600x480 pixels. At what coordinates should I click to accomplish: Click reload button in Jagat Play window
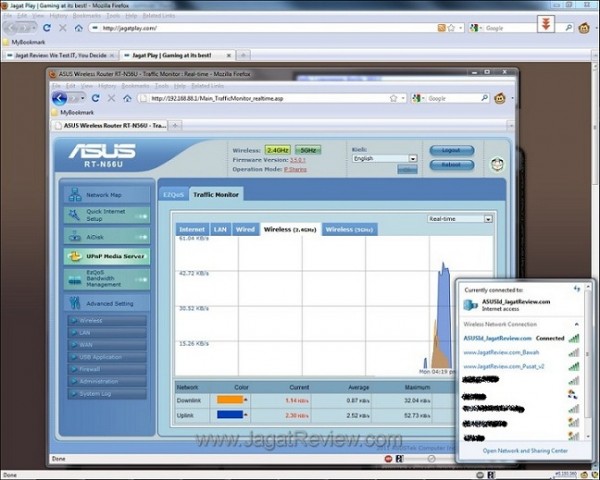[47, 28]
